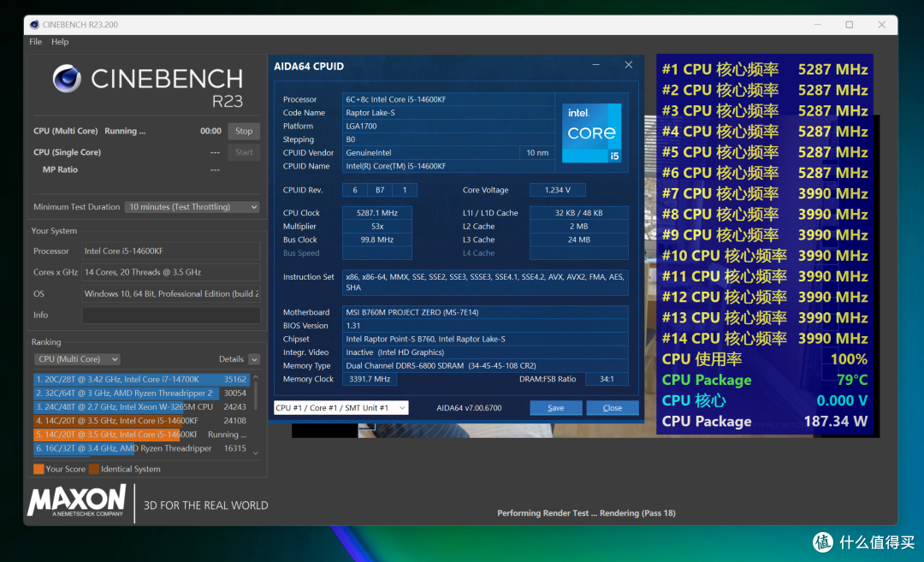
Task: Click the Your Score orange legend swatch
Action: click(38, 469)
